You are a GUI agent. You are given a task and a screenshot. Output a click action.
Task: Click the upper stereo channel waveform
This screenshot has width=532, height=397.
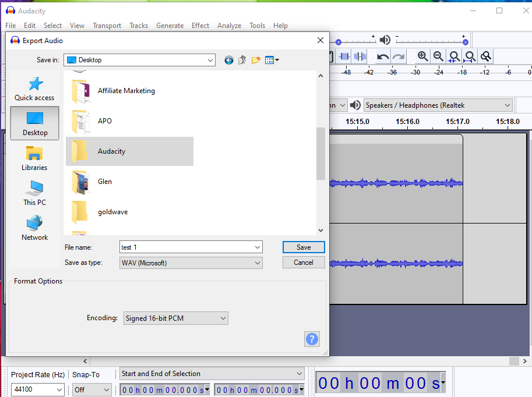[x=396, y=183]
